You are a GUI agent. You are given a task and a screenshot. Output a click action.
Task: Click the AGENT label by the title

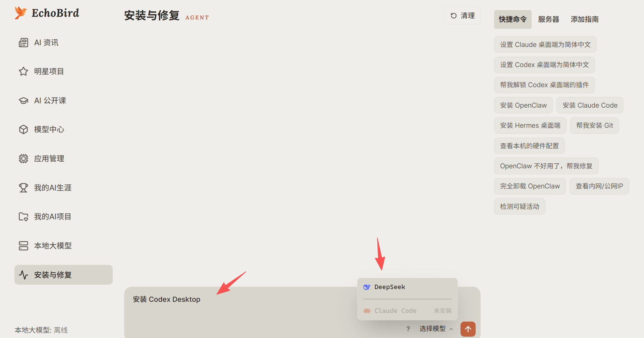(197, 18)
